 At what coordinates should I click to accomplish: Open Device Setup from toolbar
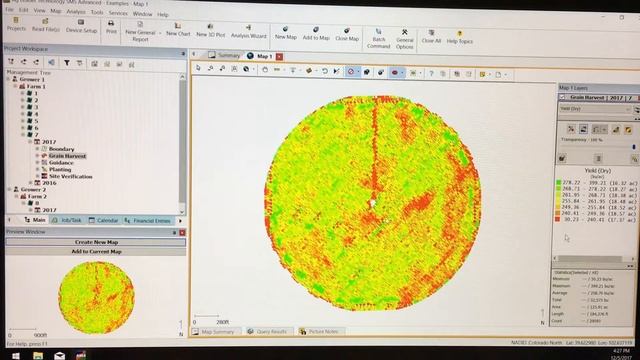(x=81, y=25)
